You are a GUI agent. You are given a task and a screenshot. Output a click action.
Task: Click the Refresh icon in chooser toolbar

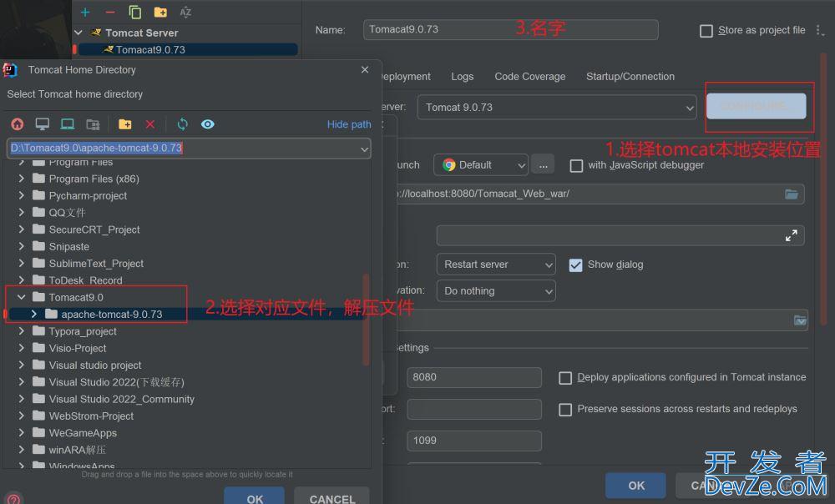(x=183, y=124)
